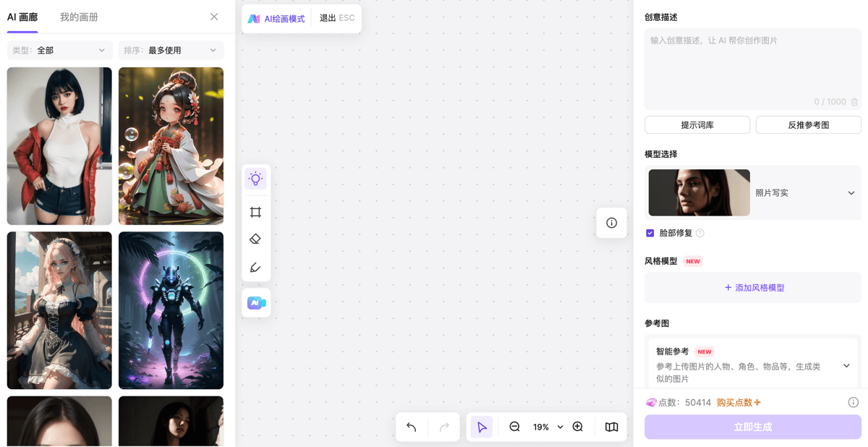Undo the last action
The height and width of the screenshot is (447, 868).
(x=412, y=427)
